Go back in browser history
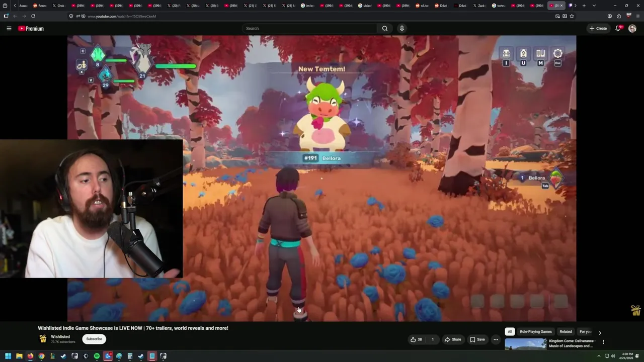Image resolution: width=644 pixels, height=362 pixels. pyautogui.click(x=15, y=16)
